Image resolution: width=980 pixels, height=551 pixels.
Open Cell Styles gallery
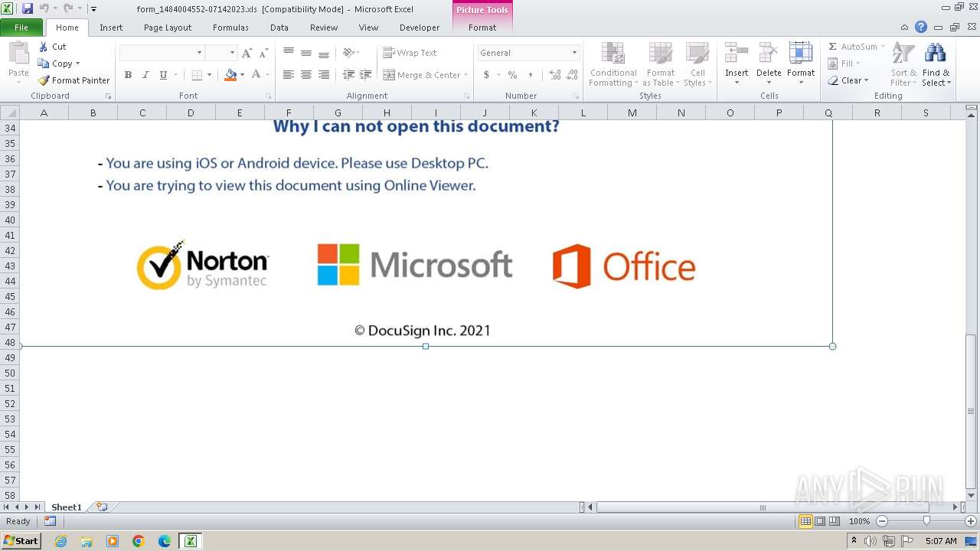[x=697, y=64]
